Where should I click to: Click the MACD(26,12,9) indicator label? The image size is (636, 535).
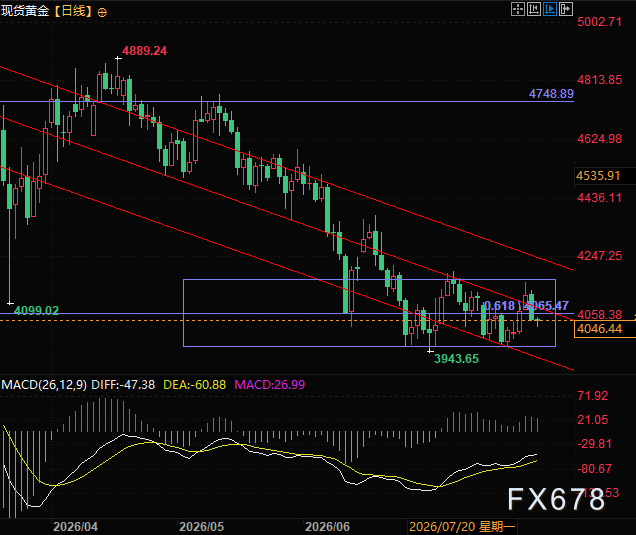pos(44,385)
